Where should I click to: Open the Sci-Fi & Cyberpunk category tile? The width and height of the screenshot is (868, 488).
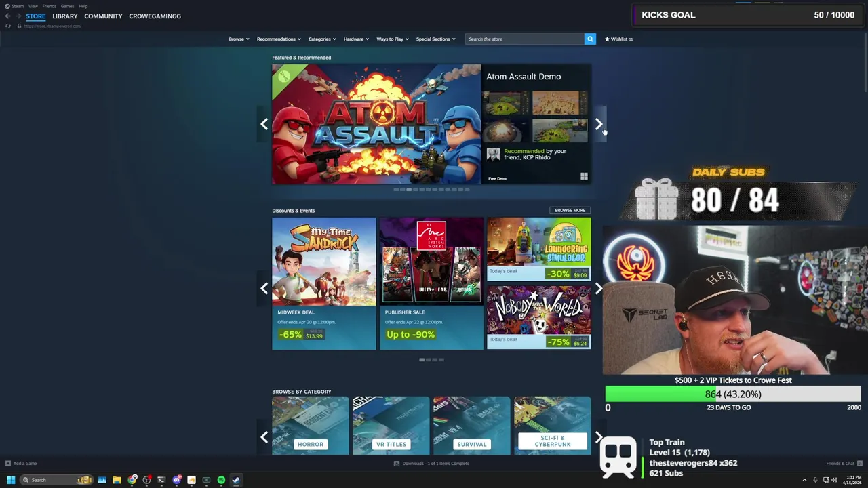tap(553, 426)
